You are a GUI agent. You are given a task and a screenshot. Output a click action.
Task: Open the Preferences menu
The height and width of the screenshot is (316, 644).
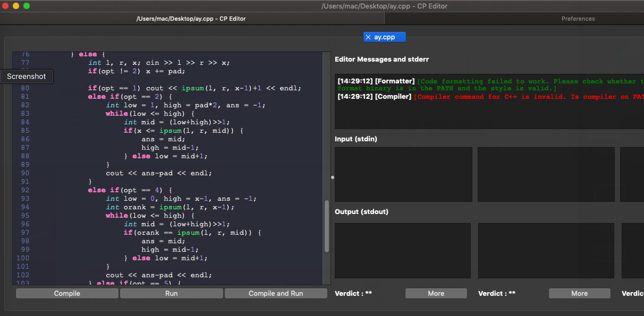pos(578,18)
